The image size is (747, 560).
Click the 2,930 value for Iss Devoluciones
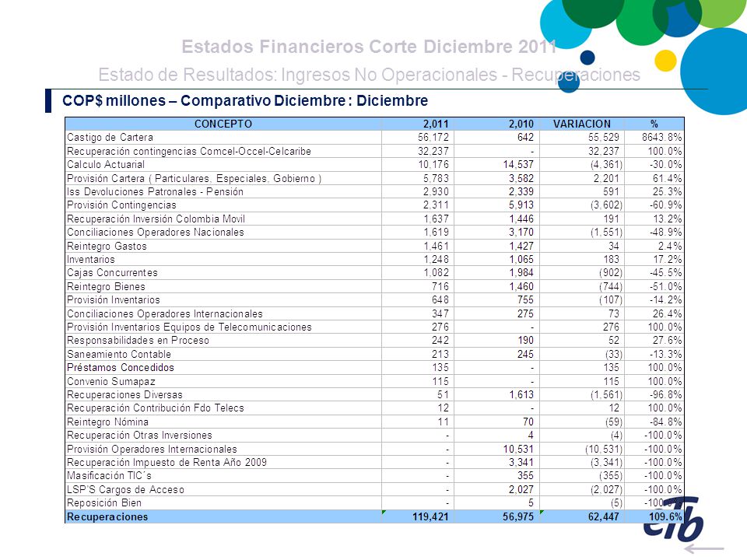tap(436, 192)
